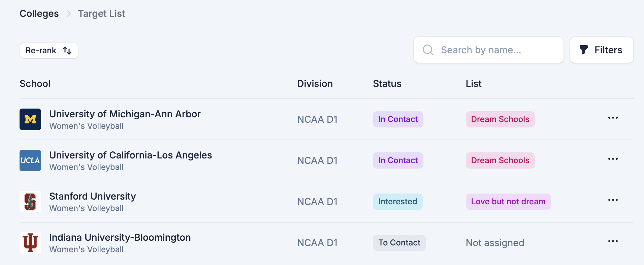Open the more options menu for Michigan row

pos(613,118)
